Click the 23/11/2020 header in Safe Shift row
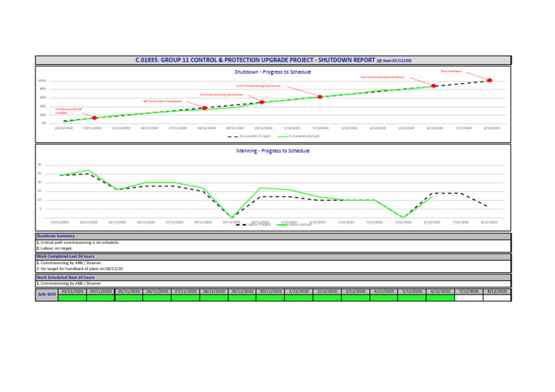The width and height of the screenshot is (555, 392). (72, 292)
